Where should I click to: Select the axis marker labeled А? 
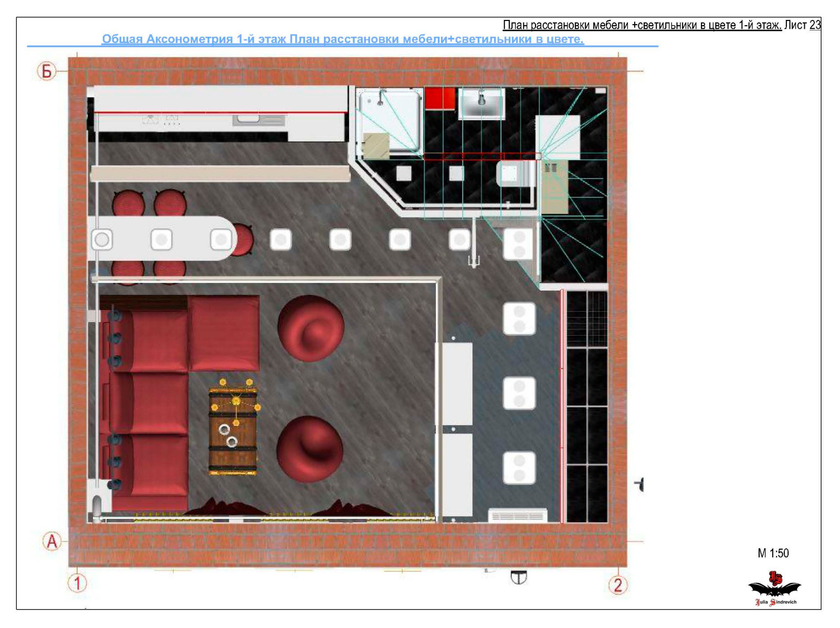tap(52, 541)
